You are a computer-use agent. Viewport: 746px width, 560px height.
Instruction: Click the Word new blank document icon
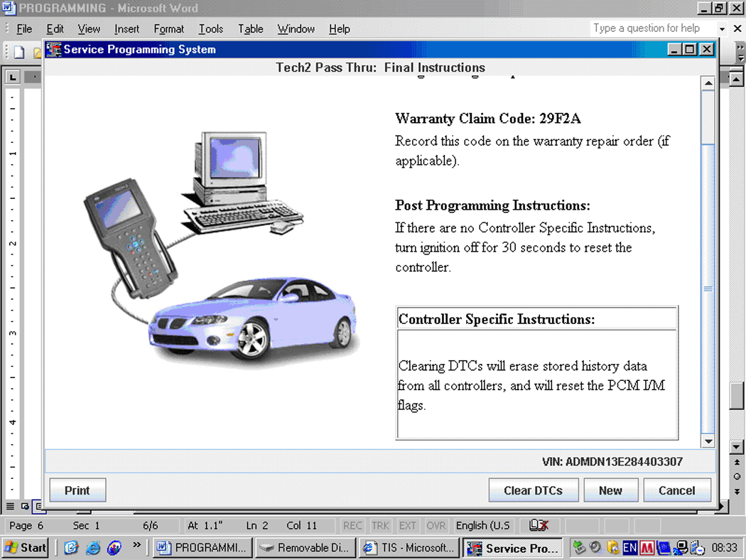(19, 52)
